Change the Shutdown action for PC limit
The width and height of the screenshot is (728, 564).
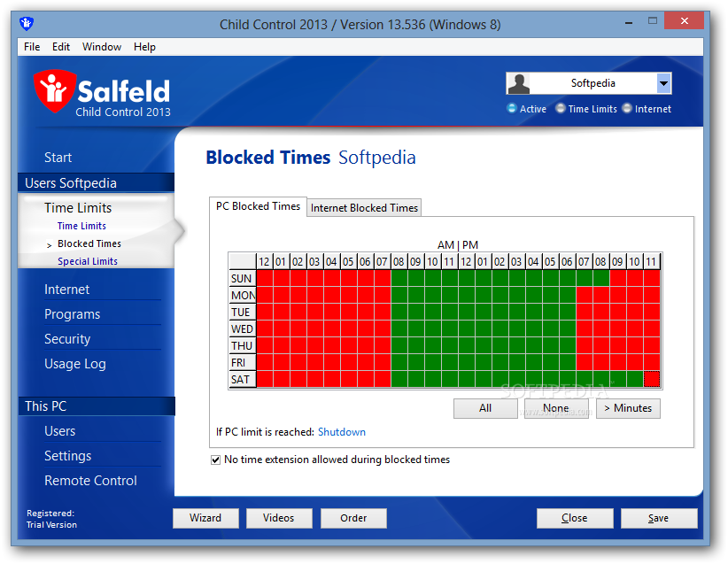[x=342, y=432]
